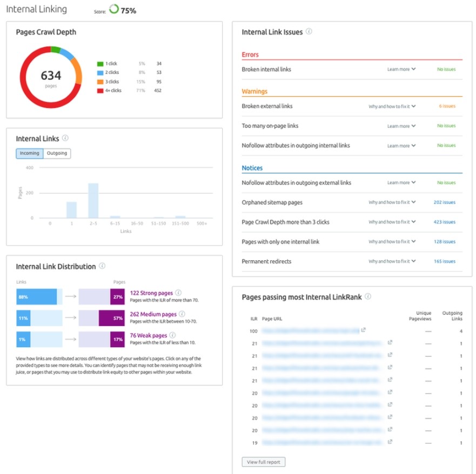Expand how to fix Pages with only one internal link
The width and height of the screenshot is (476, 474).
[x=392, y=242]
